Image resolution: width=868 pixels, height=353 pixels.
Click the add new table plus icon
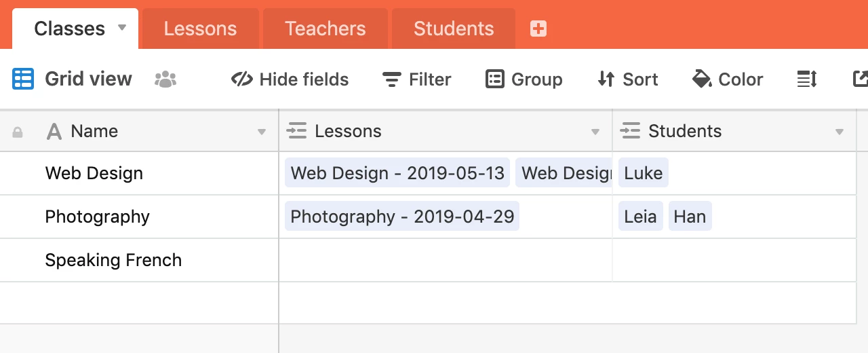tap(538, 29)
